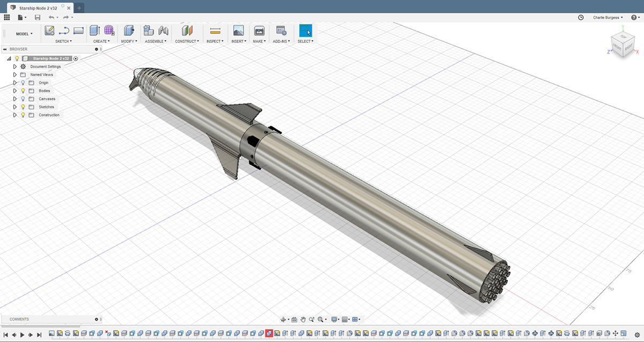Toggle visibility bulb of Starship Node 2 v32
The height and width of the screenshot is (342, 644).
pyautogui.click(x=17, y=59)
